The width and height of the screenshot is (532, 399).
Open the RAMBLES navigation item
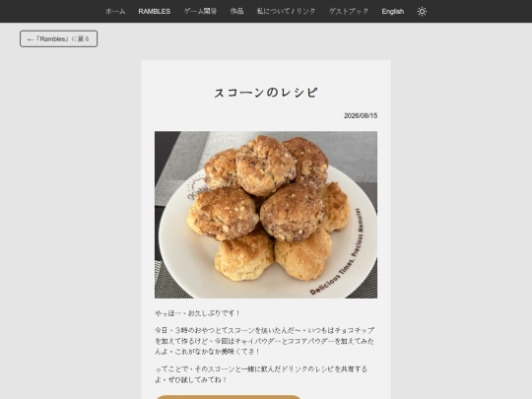click(155, 12)
